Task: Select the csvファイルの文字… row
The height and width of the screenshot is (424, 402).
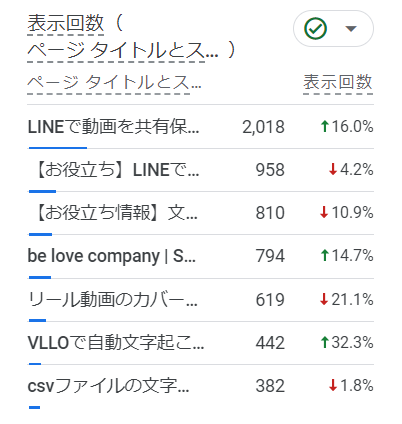Action: point(200,386)
